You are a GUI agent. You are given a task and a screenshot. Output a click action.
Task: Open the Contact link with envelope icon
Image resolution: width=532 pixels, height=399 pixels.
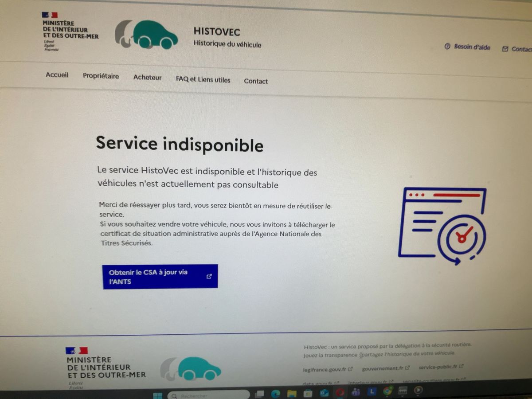(x=517, y=49)
